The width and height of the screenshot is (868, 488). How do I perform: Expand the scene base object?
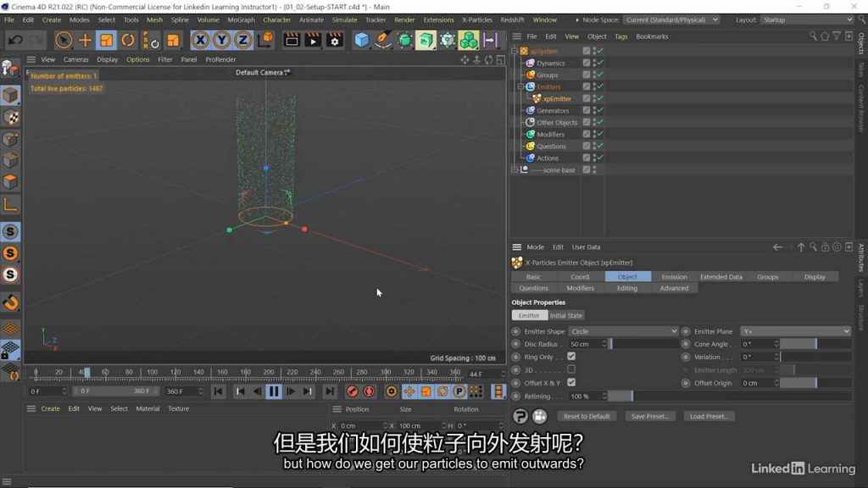pyautogui.click(x=515, y=169)
